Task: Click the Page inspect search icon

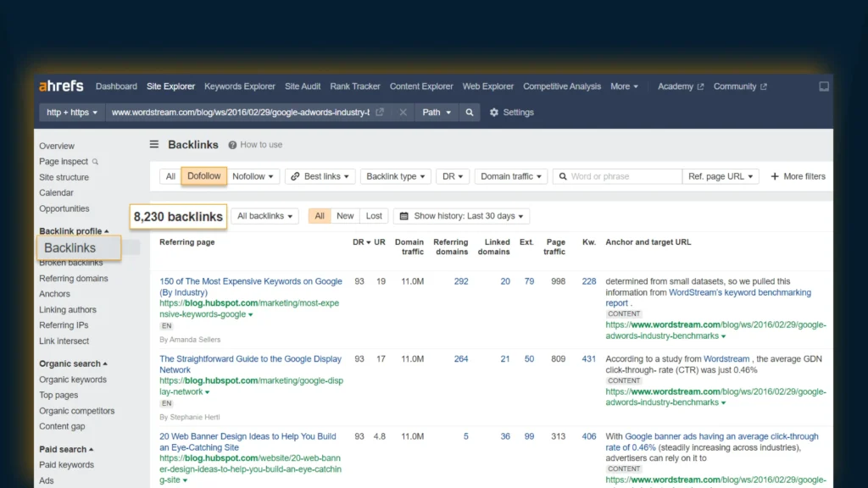Action: (95, 162)
